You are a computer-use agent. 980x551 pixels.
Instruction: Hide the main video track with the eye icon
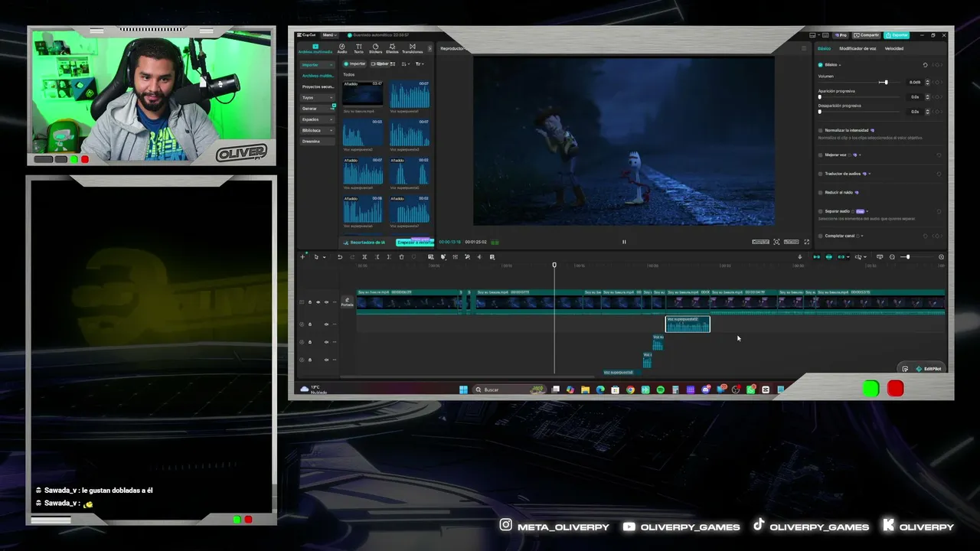(x=318, y=302)
